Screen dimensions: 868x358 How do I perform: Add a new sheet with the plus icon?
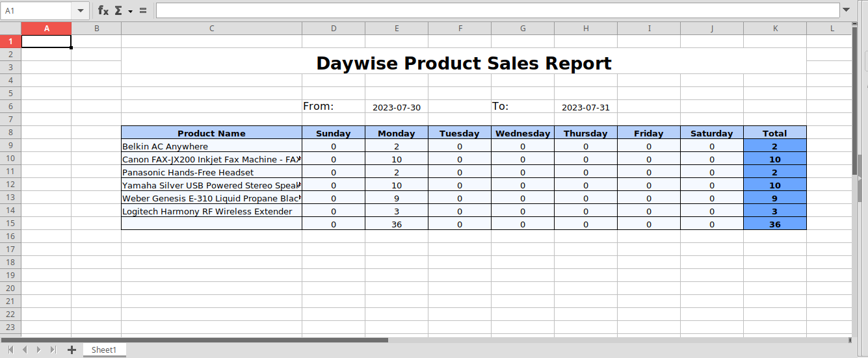tap(72, 350)
